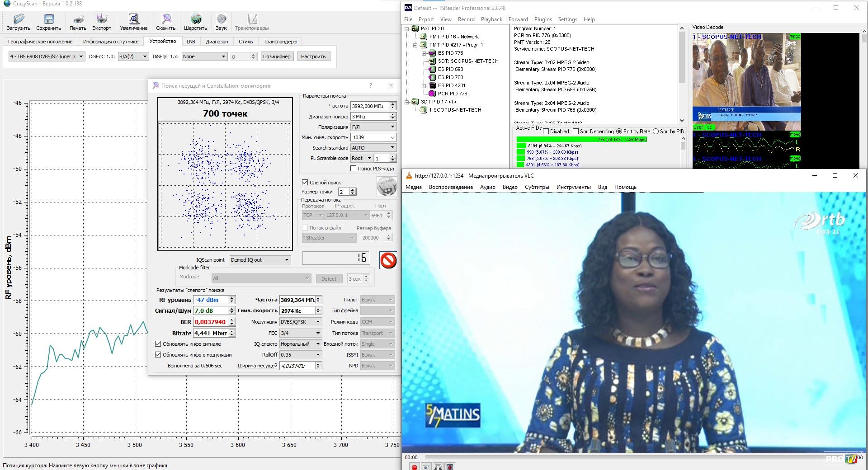
Task: Enable the Поиск PLS-кода checkbox
Action: coord(354,169)
